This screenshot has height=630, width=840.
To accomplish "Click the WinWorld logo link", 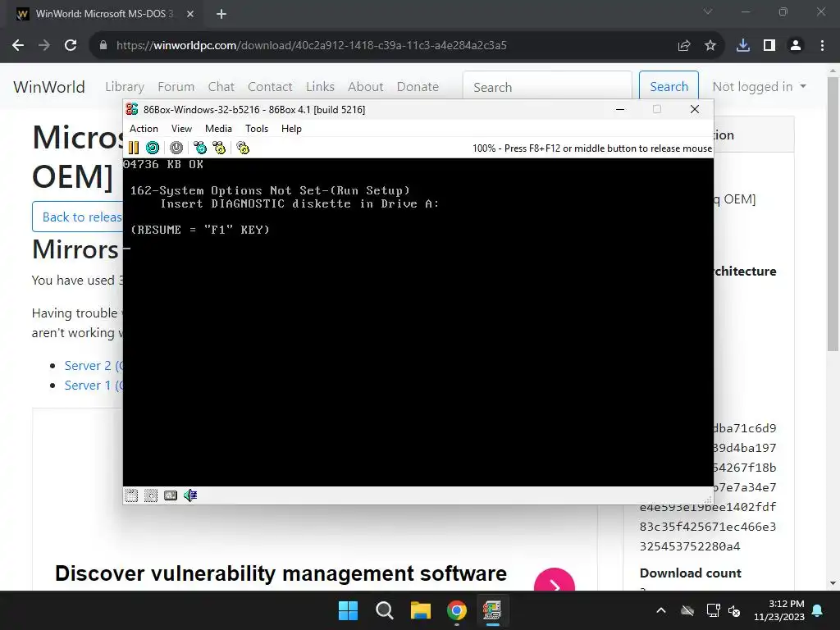I will click(48, 87).
